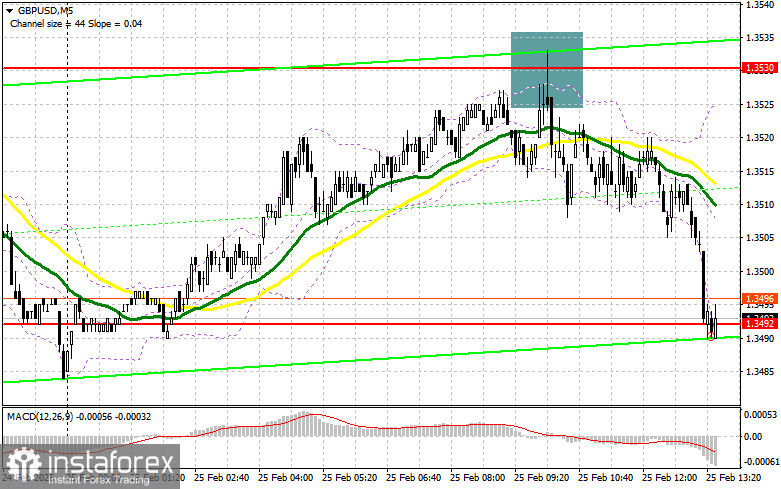Click the 25 Feb 12:00 time label
The width and height of the screenshot is (781, 489).
tap(669, 478)
